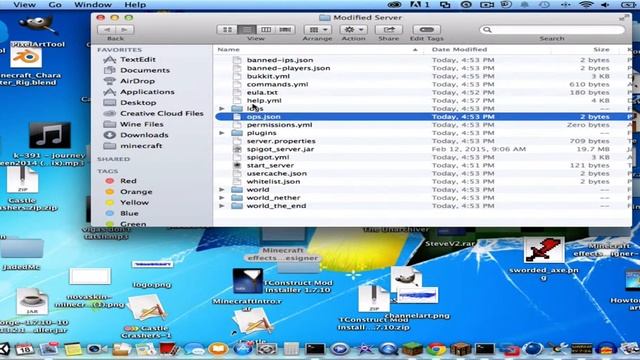This screenshot has height=360, width=640.
Task: Sort files by Date Modified column
Action: (x=459, y=49)
